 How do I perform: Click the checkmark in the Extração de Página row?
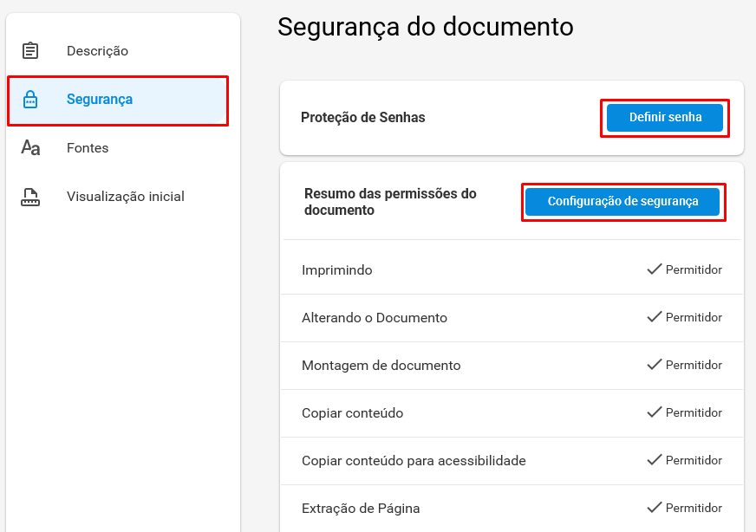[x=655, y=508]
